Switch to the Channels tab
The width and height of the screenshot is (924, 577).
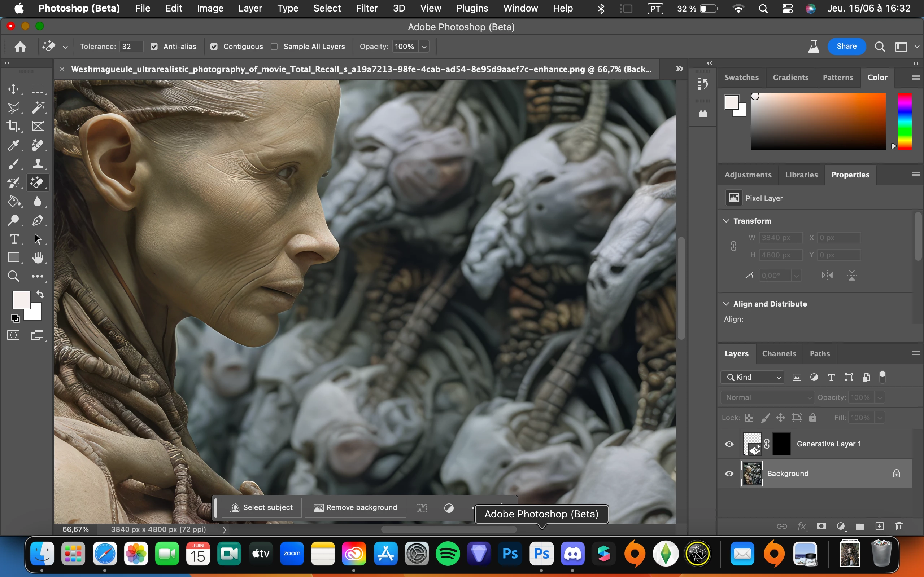point(779,354)
